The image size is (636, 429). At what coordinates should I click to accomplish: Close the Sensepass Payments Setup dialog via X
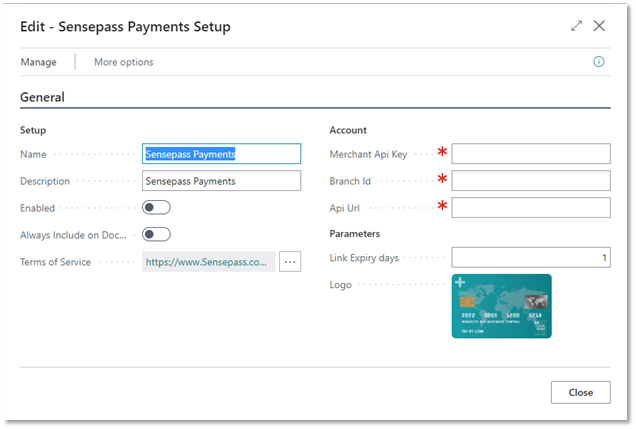tap(599, 26)
